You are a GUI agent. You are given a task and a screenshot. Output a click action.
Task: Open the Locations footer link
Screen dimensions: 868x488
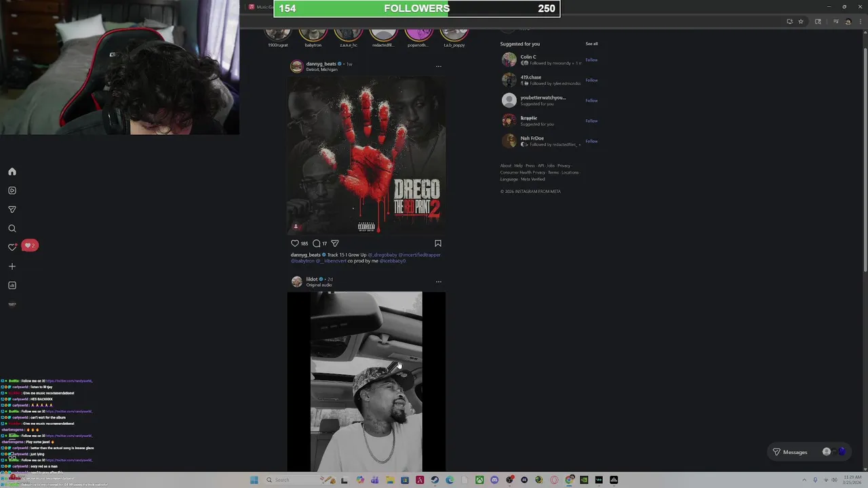[x=570, y=172]
